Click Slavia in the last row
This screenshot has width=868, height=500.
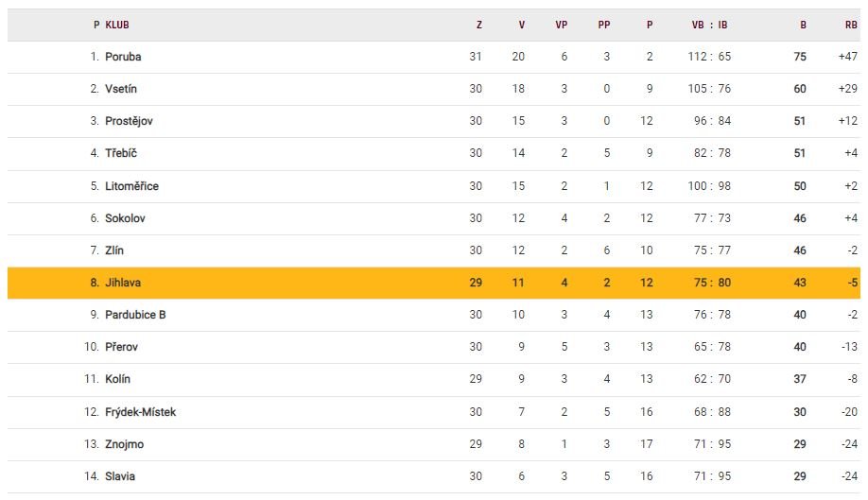coord(120,476)
